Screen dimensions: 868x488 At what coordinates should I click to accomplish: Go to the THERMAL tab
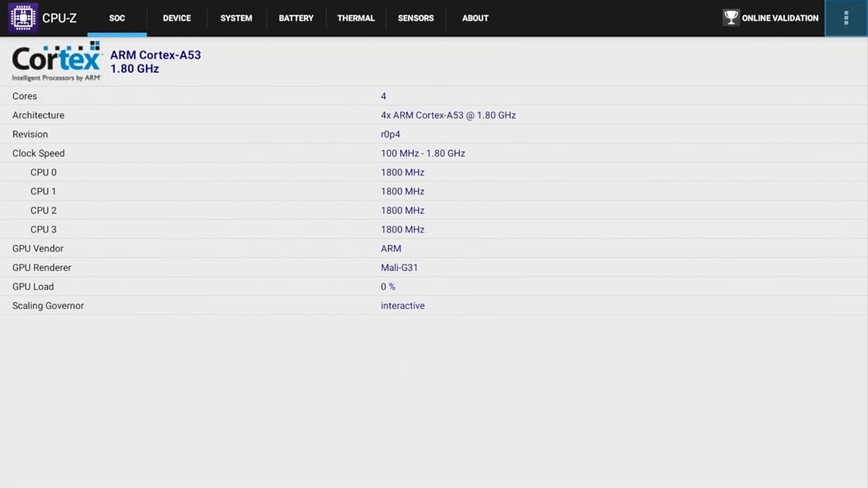pos(356,18)
